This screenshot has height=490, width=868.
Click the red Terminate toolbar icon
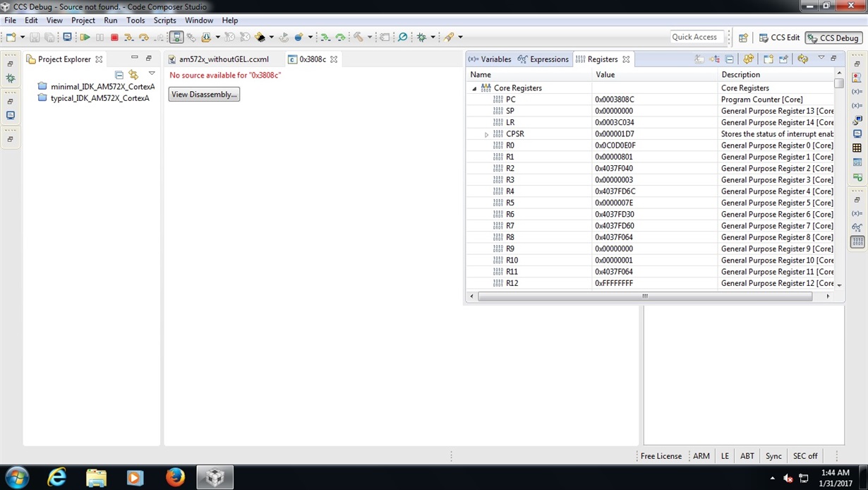[114, 37]
